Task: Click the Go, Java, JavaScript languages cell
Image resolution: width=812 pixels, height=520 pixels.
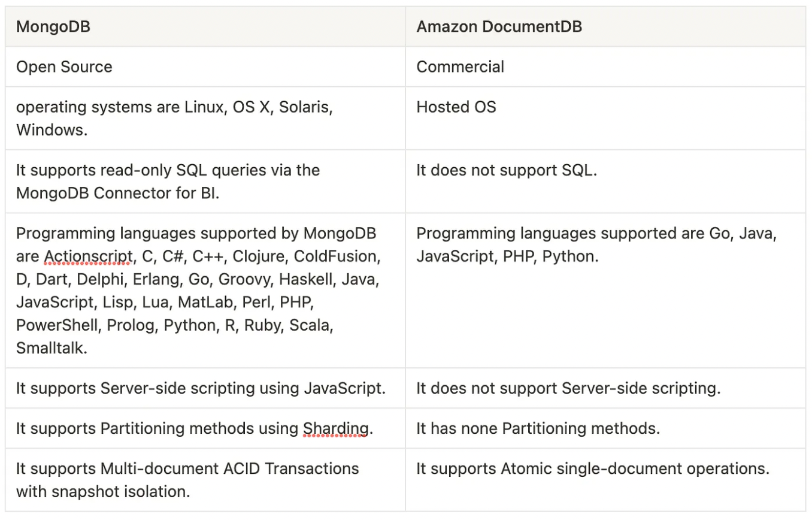Action: 605,291
